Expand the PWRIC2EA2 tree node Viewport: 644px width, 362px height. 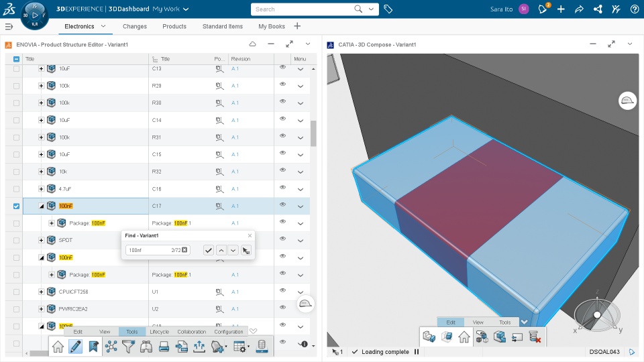(x=41, y=308)
